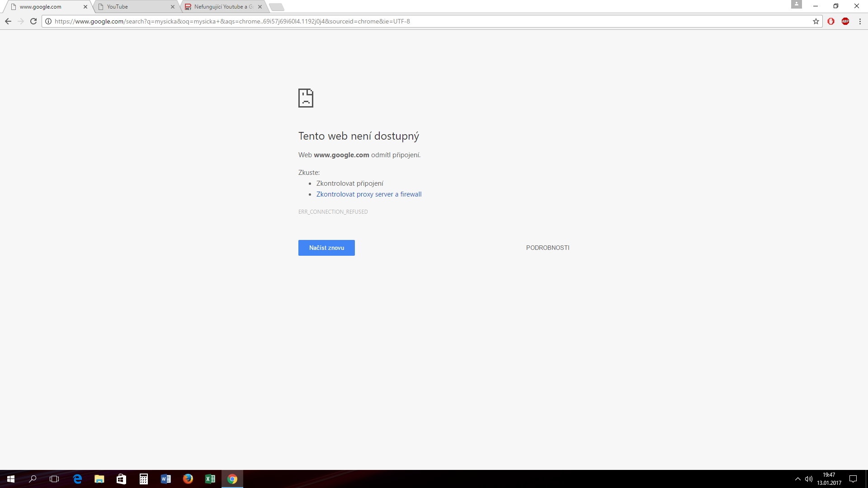Open volume control in system tray
The height and width of the screenshot is (488, 868).
click(x=809, y=479)
